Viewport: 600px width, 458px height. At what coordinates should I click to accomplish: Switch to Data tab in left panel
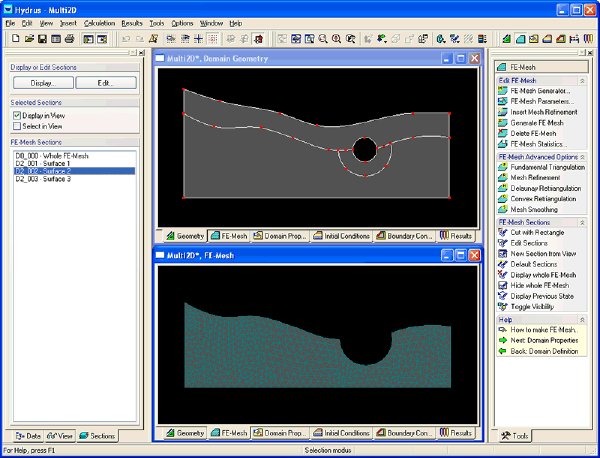point(28,436)
